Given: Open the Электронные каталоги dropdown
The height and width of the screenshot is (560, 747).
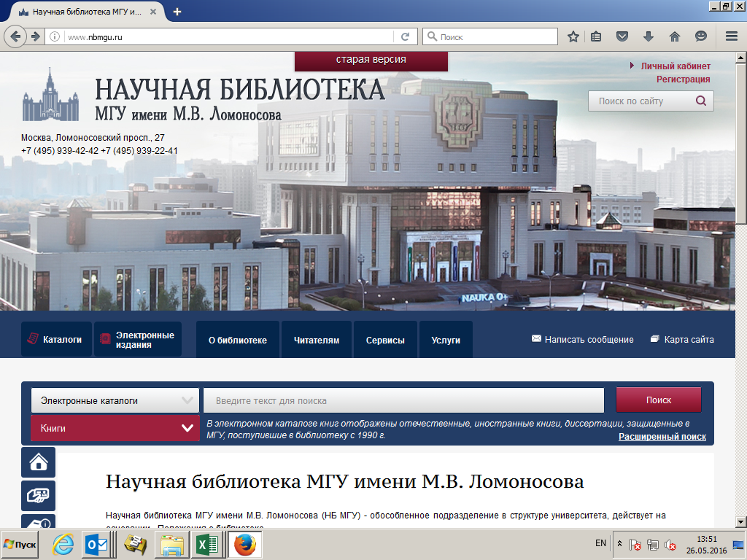Looking at the screenshot, I should (115, 400).
